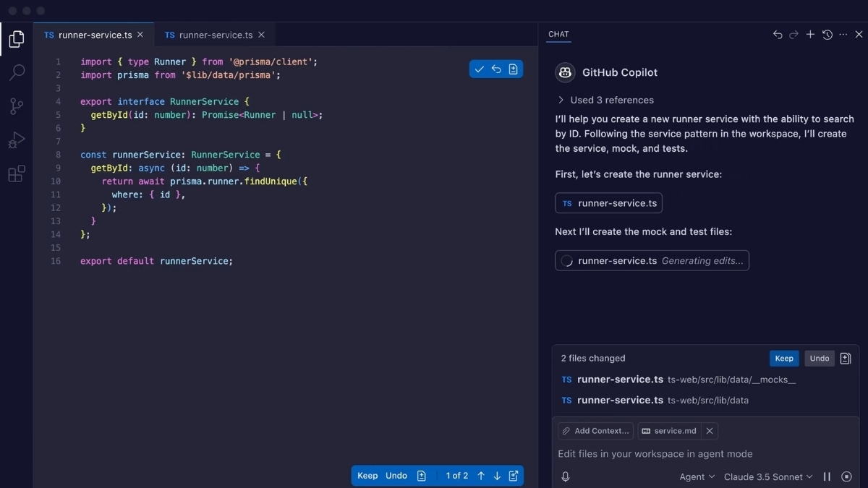868x488 pixels.
Task: Click the microphone voice input icon
Action: [x=566, y=476]
